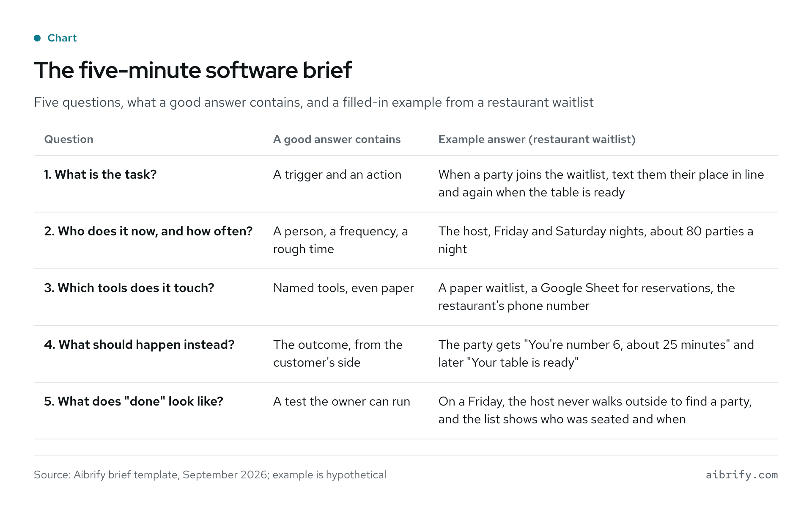Click the teal dot beside Chart
Screen dimensions: 812x508
click(37, 38)
